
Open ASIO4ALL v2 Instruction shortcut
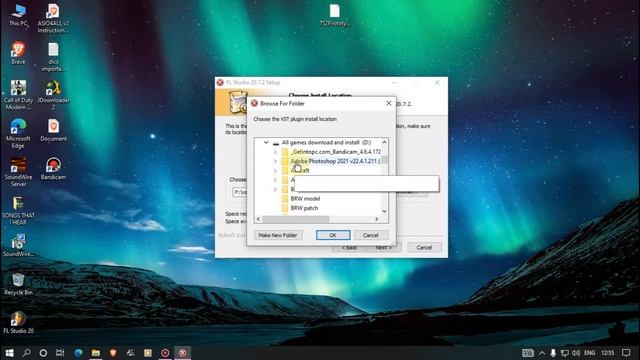pos(53,18)
